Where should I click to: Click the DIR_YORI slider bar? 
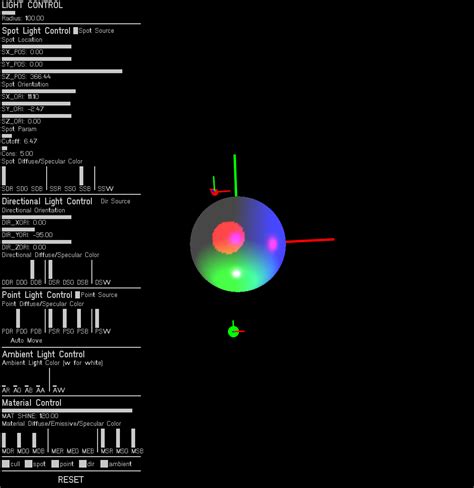pyautogui.click(x=18, y=230)
